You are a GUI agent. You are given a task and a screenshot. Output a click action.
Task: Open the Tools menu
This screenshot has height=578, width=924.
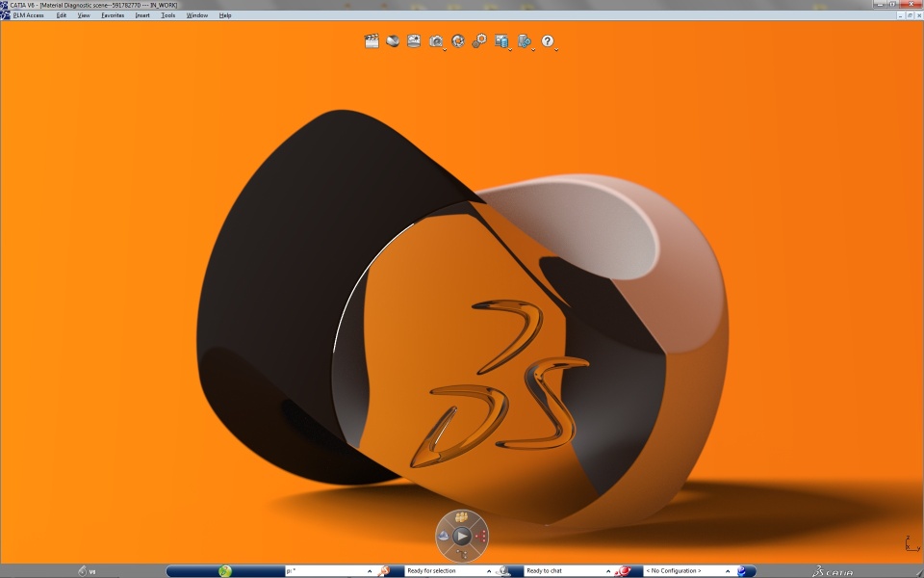[x=167, y=15]
